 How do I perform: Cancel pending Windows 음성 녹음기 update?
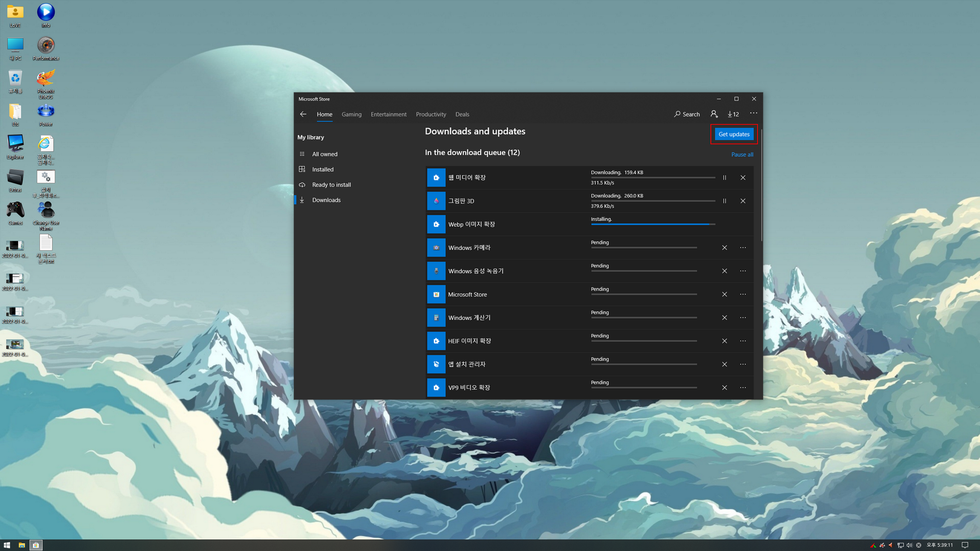point(725,271)
